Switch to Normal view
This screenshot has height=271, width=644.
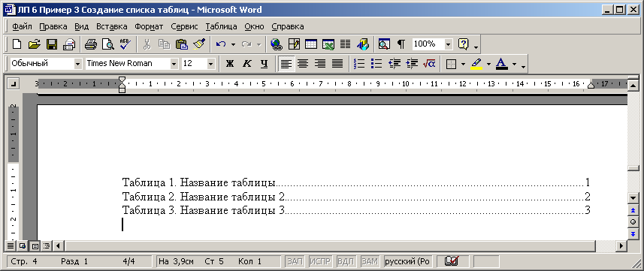(11, 246)
